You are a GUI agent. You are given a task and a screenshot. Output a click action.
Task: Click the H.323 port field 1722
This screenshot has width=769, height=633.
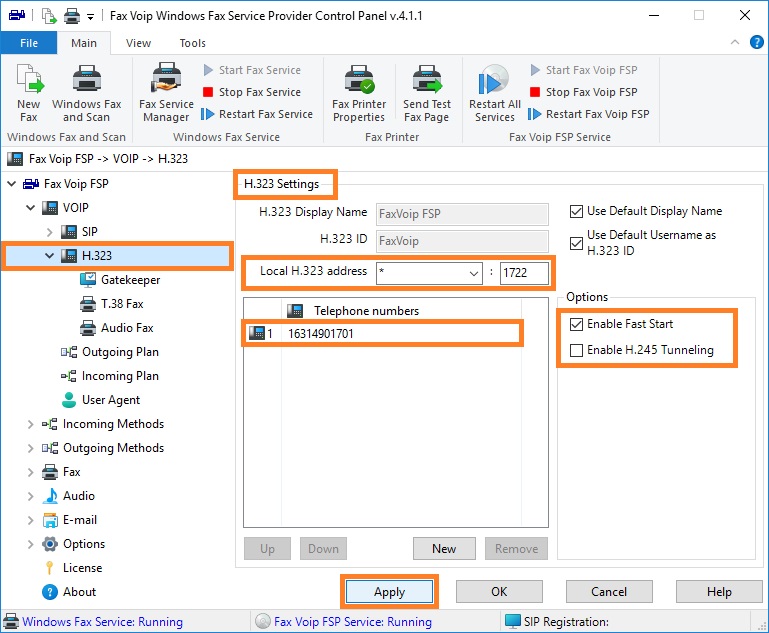(524, 273)
